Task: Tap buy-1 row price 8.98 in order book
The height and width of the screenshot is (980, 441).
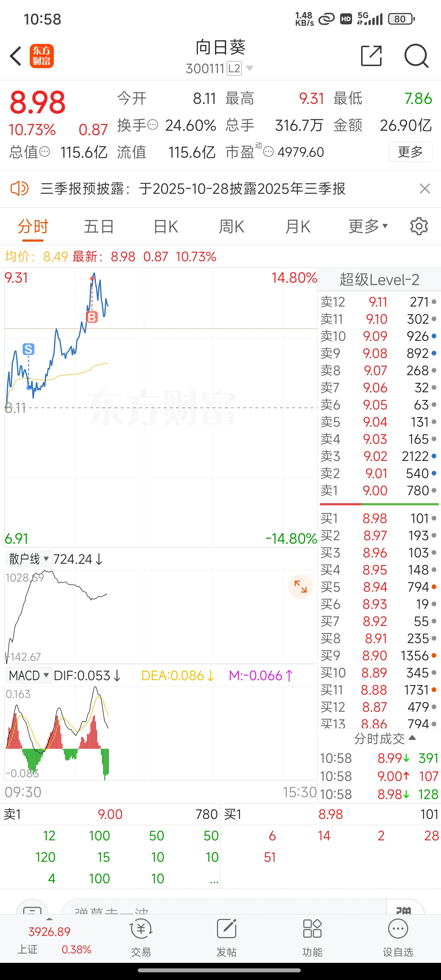Action: 375,518
